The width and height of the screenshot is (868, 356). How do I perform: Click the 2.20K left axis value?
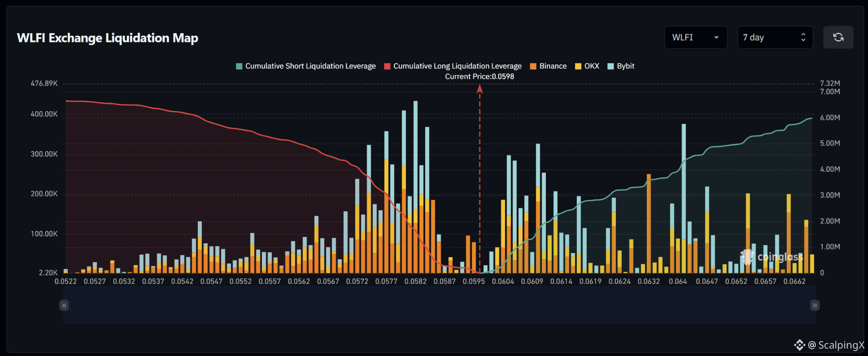48,273
